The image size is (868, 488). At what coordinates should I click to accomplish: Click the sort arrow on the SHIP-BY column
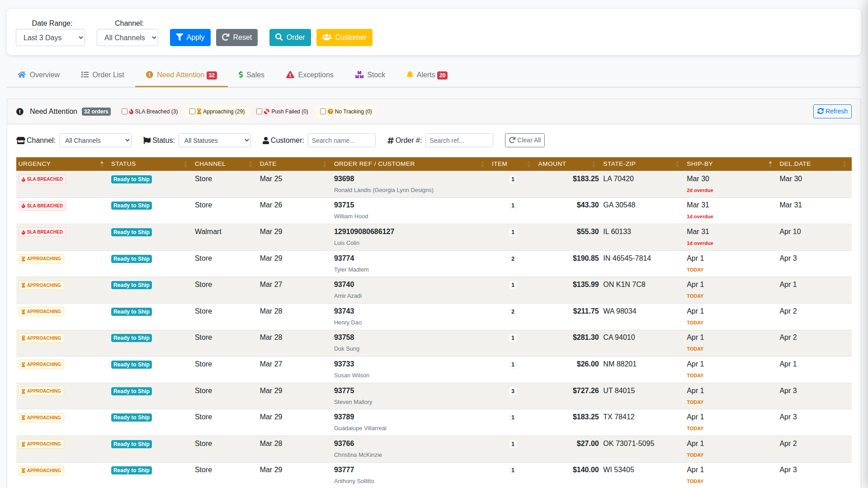click(771, 164)
